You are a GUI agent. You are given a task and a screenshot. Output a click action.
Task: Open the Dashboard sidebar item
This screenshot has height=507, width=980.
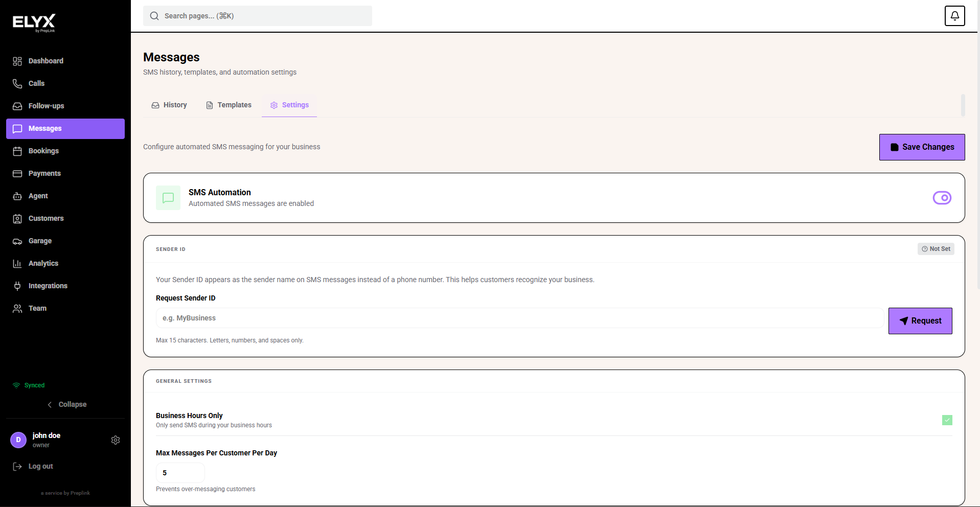pyautogui.click(x=65, y=61)
